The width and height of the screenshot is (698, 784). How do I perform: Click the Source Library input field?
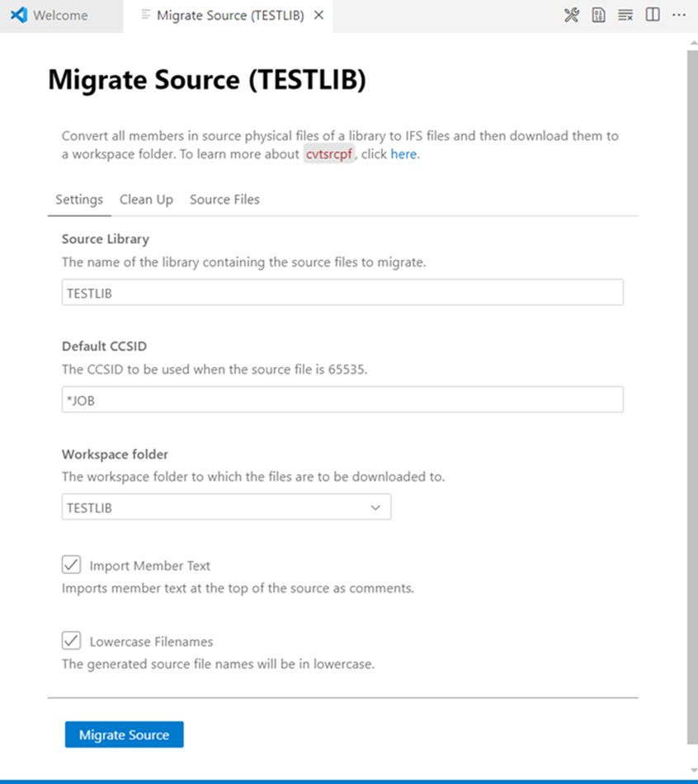click(342, 292)
